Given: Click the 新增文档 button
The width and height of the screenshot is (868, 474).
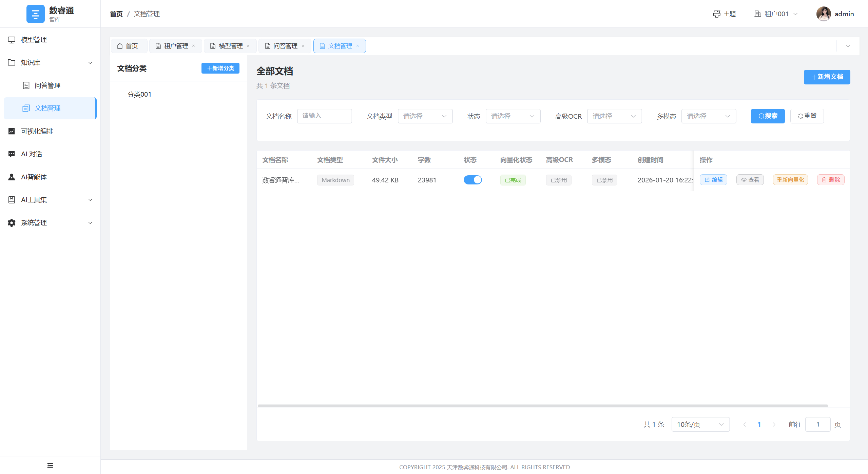Looking at the screenshot, I should pyautogui.click(x=827, y=77).
